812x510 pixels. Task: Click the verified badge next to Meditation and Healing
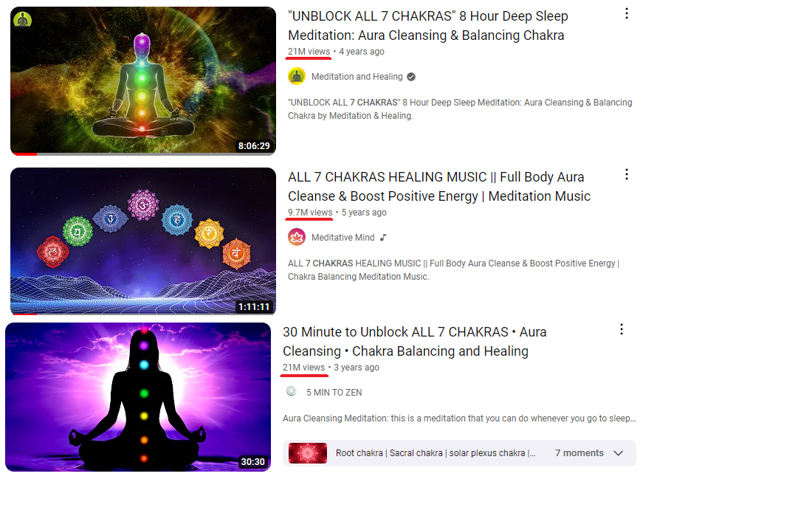pos(411,77)
